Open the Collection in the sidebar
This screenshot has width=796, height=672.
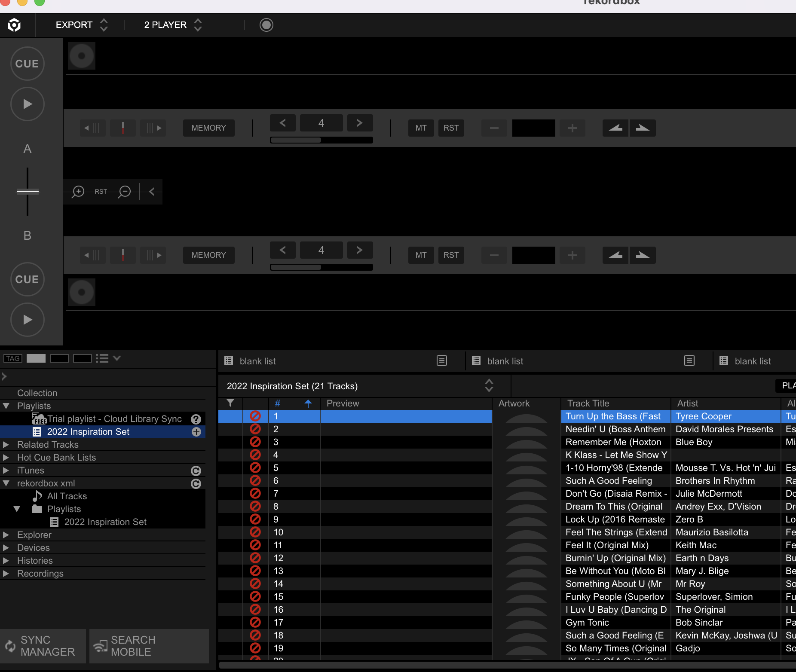(37, 393)
